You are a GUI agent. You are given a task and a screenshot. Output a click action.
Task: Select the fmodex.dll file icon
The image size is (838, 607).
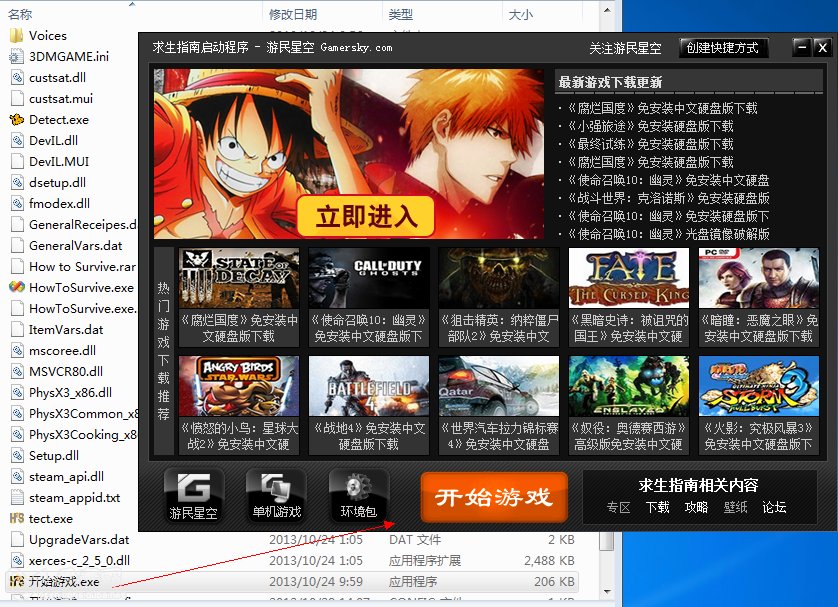(17, 204)
